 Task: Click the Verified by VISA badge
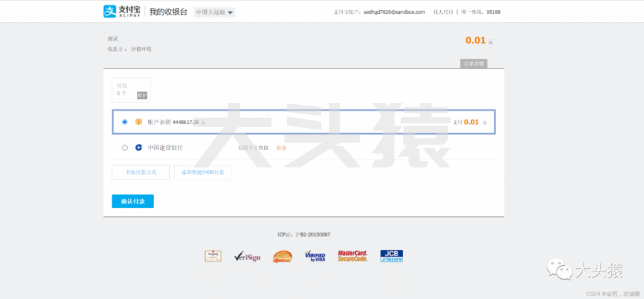[316, 256]
